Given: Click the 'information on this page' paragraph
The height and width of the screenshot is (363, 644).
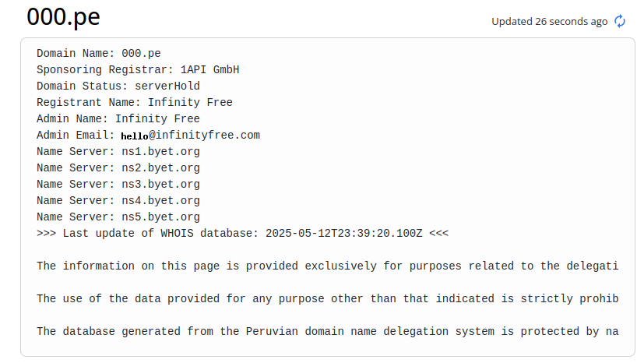Looking at the screenshot, I should 327,266.
